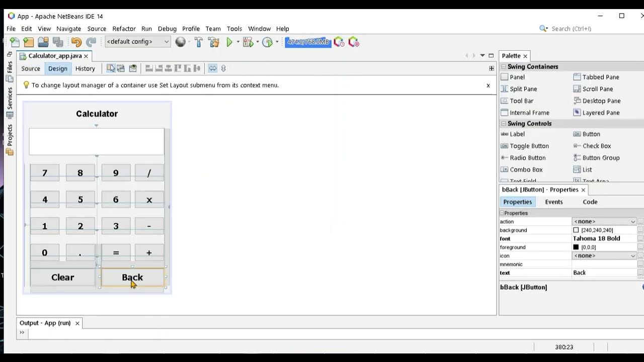Screen dimensions: 644x362
Task: Click the New File toolbar icon
Action: [15, 42]
